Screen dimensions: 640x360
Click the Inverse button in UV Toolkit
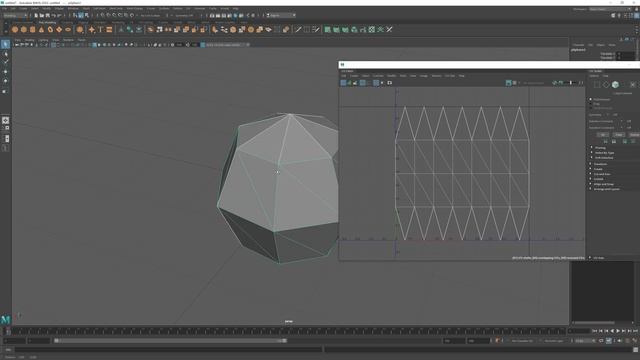(634, 135)
